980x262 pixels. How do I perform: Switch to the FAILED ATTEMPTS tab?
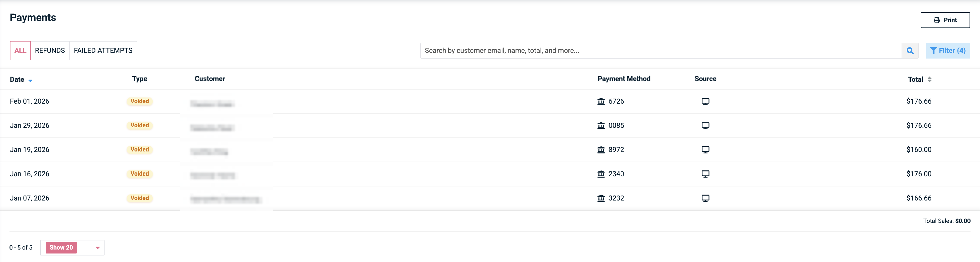coord(103,51)
